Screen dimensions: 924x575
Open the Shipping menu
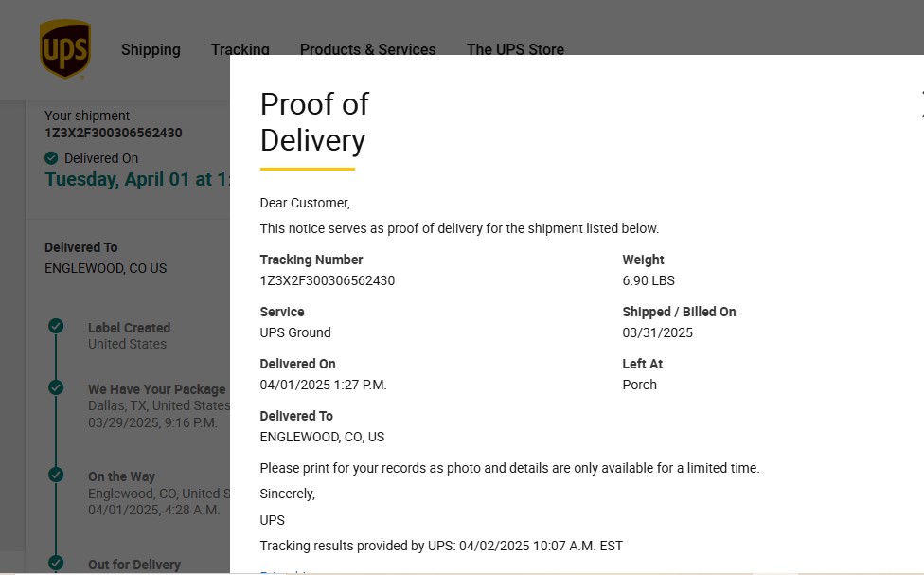pyautogui.click(x=151, y=50)
